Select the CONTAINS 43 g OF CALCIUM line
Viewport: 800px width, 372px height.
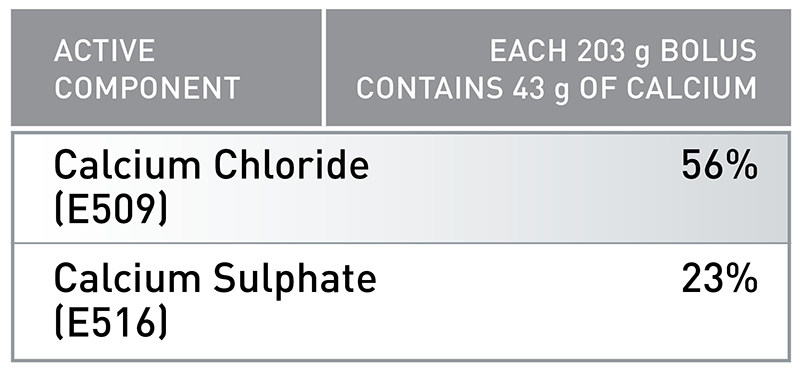coord(556,89)
